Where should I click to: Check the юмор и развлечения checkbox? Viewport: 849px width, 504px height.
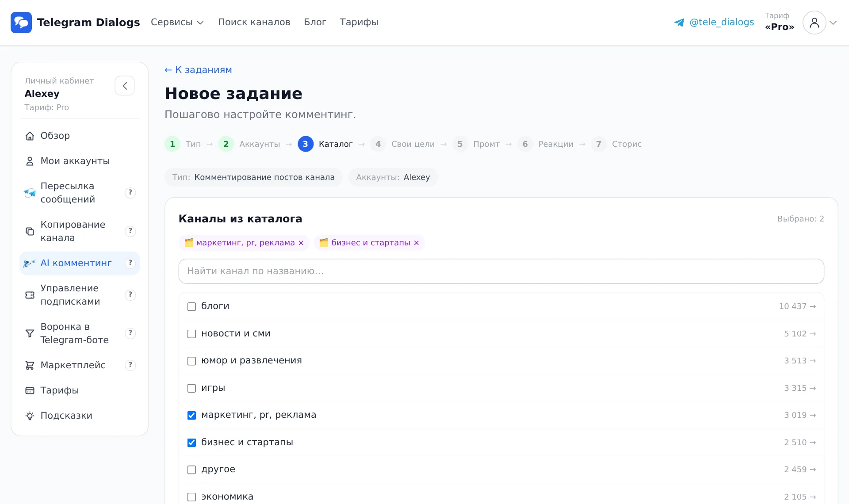click(x=191, y=361)
